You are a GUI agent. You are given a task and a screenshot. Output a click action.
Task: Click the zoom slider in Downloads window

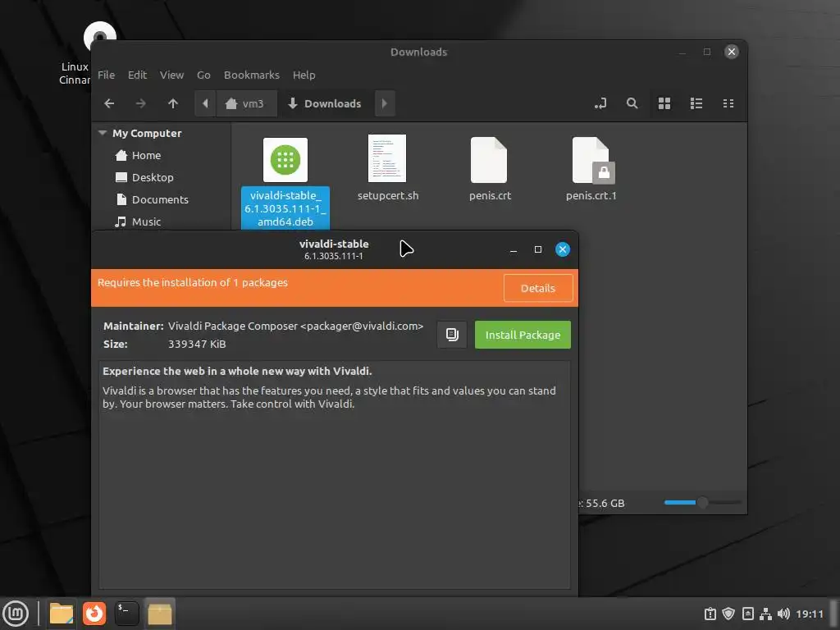point(702,503)
